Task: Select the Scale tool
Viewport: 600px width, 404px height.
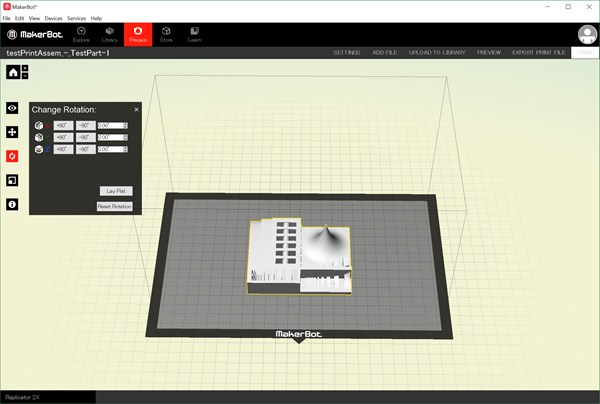Action: 12,180
